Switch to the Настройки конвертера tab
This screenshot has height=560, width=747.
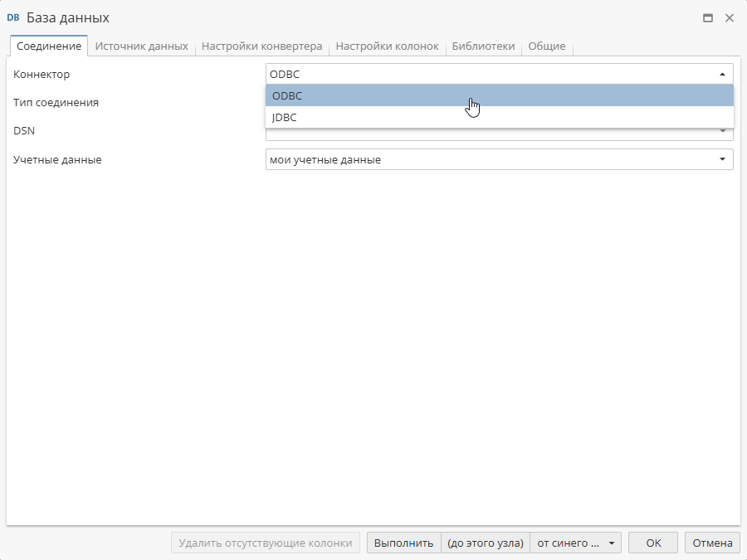262,46
